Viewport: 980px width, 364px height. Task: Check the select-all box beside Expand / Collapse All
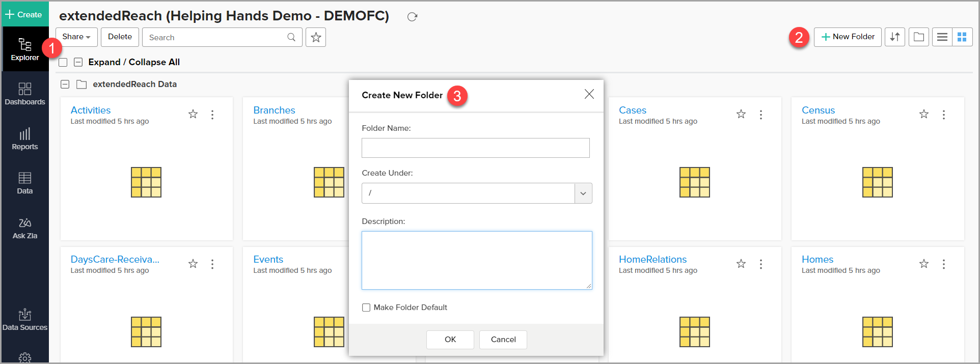point(63,62)
